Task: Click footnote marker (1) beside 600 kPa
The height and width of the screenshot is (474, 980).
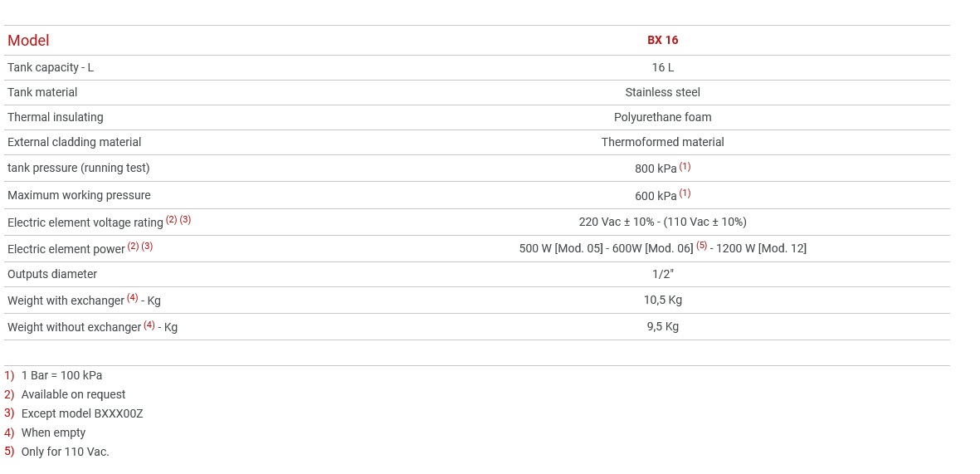Action: 685,193
